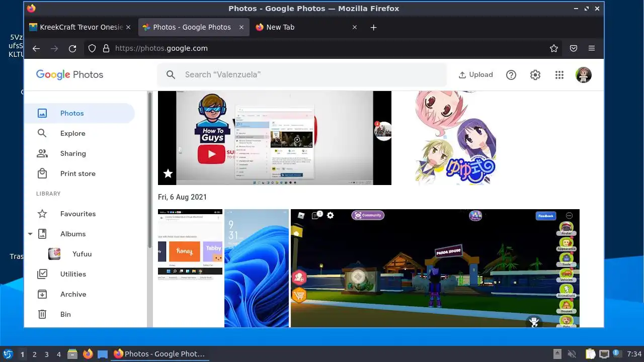Click the sidebar vertical scrollbar
This screenshot has height=362, width=644.
(149, 170)
